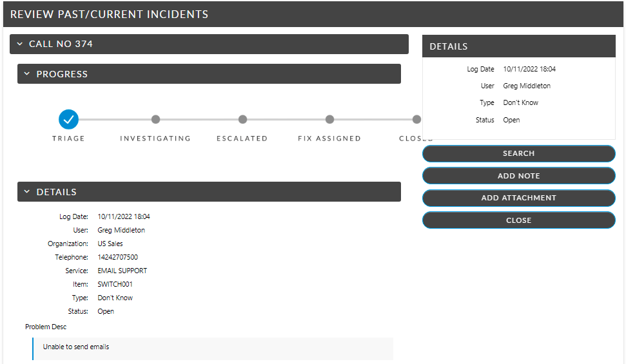Click the blue Triage checkmark icon

click(68, 119)
